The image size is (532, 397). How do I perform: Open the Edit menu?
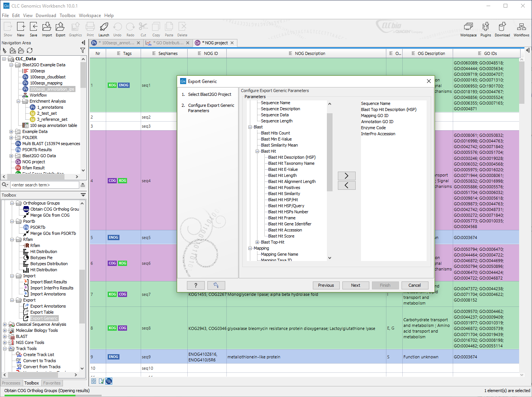point(16,16)
